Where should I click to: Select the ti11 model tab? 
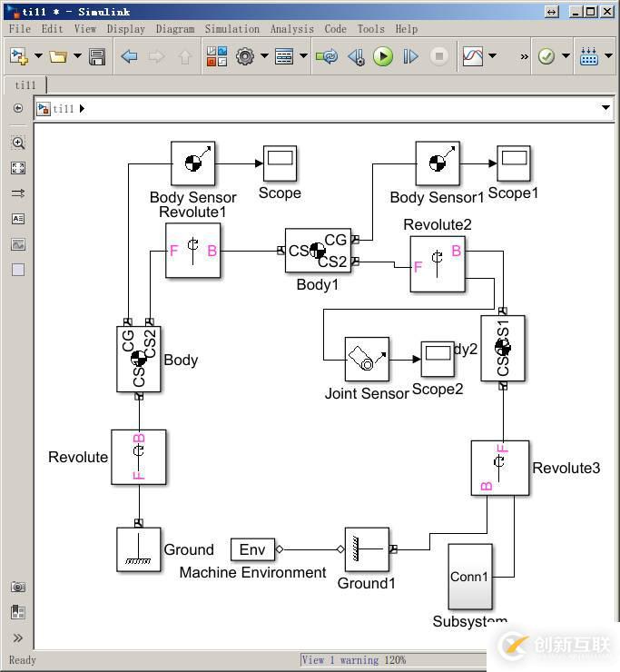[25, 85]
